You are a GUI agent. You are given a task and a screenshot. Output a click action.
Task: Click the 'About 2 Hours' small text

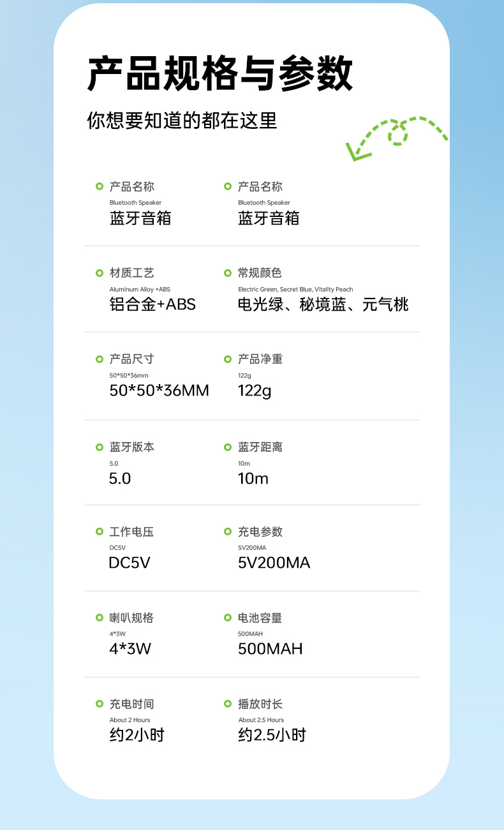[130, 720]
